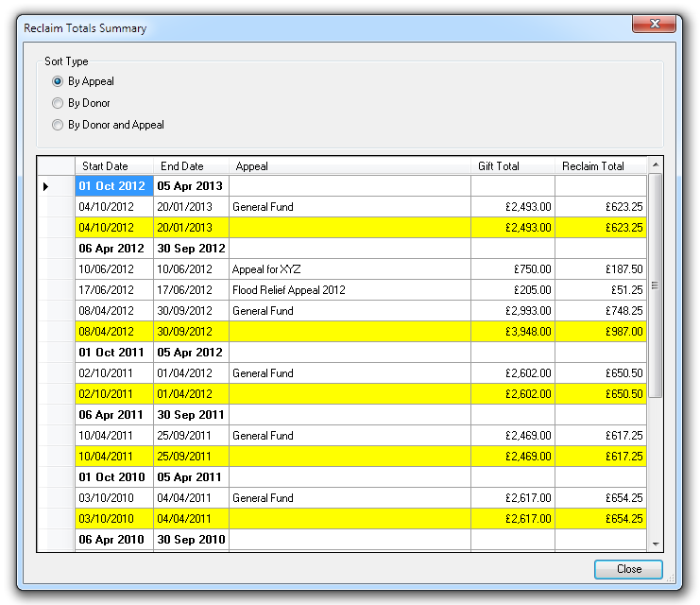Image resolution: width=700 pixels, height=605 pixels.
Task: Close the Reclaim Totals Summary window
Action: point(654,24)
